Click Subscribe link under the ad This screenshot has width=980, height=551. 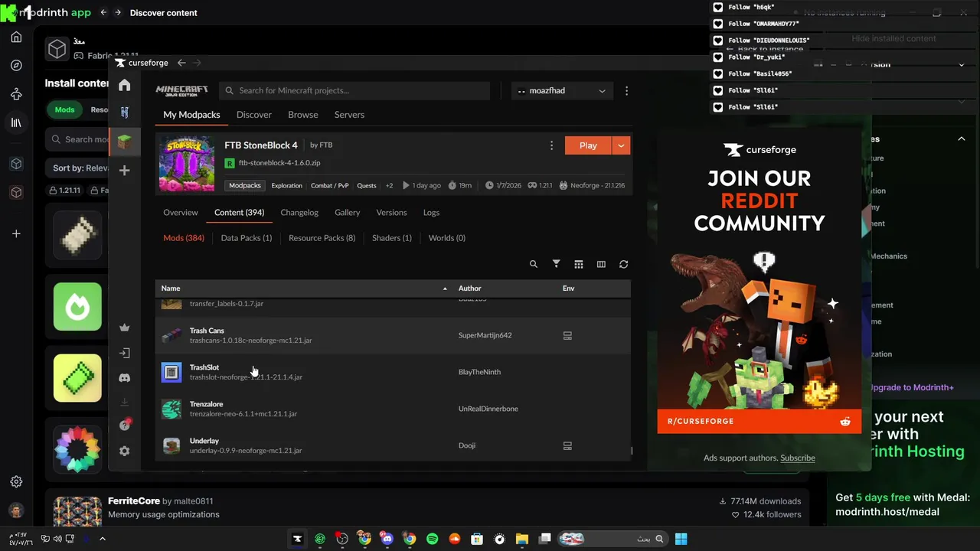[x=798, y=458]
